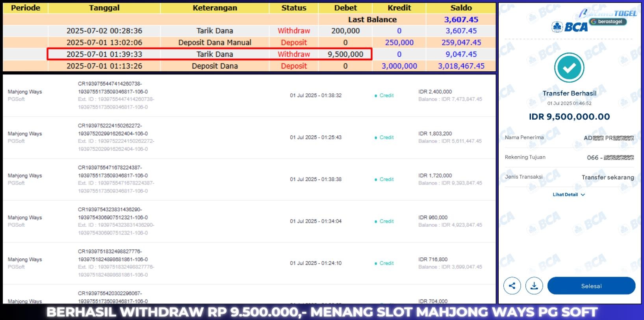This screenshot has height=320, width=644.
Task: Click timestamp 01 Jul 2025 - 01:24:10
Action: (x=316, y=263)
